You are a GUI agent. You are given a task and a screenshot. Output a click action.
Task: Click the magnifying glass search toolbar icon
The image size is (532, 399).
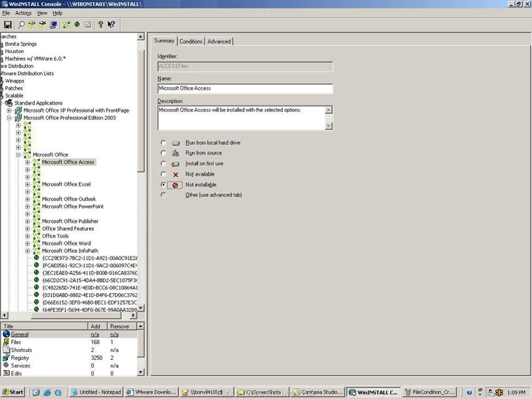click(x=21, y=25)
